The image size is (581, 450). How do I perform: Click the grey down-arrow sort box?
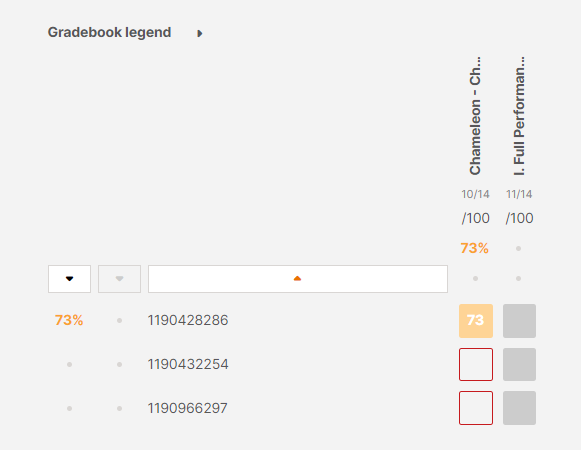coord(119,279)
